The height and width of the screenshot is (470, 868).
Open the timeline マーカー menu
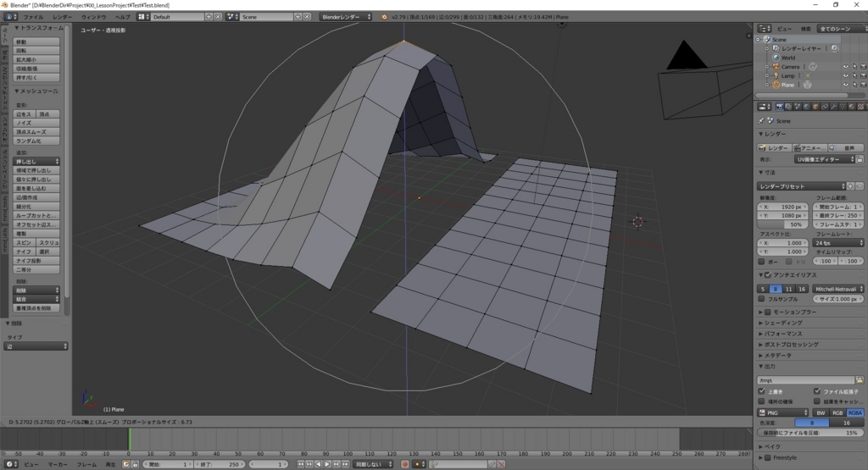click(x=58, y=464)
